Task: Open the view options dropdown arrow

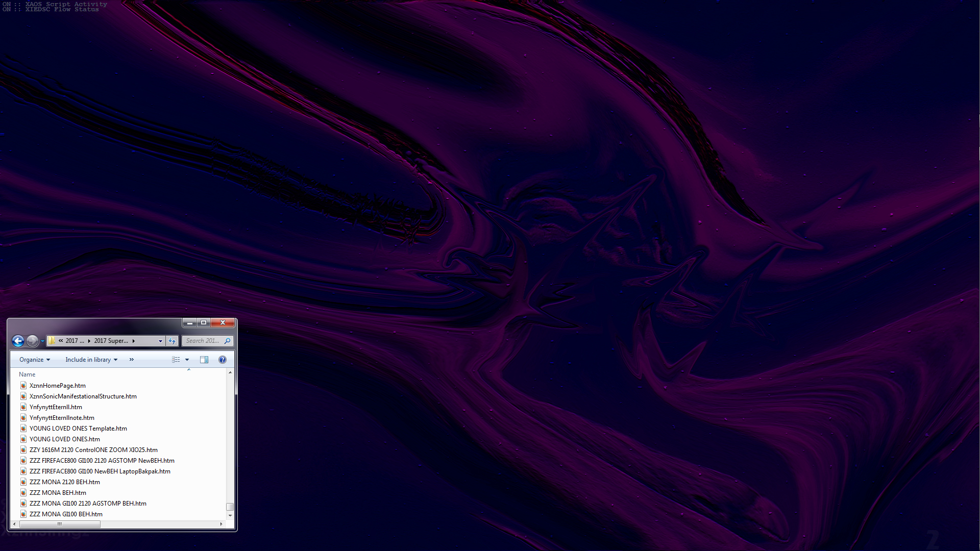Action: pos(187,360)
